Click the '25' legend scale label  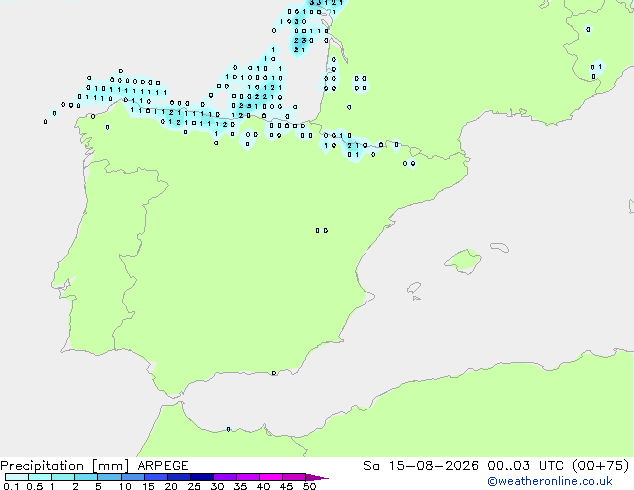194,486
